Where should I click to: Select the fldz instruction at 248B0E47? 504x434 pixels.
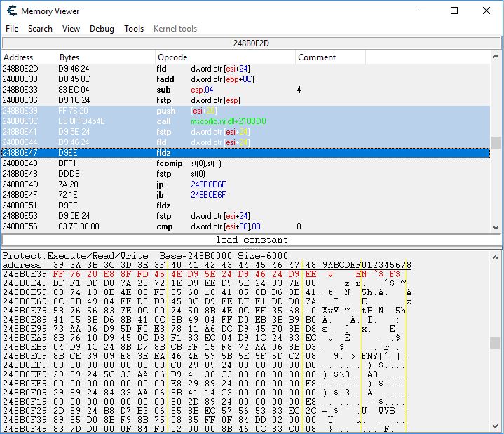pyautogui.click(x=210, y=153)
